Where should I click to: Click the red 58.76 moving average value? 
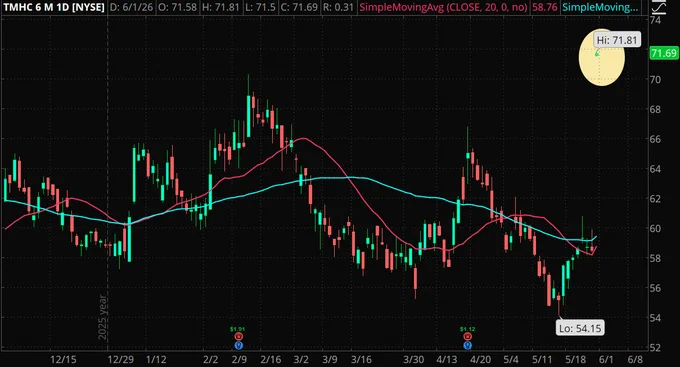tap(545, 7)
